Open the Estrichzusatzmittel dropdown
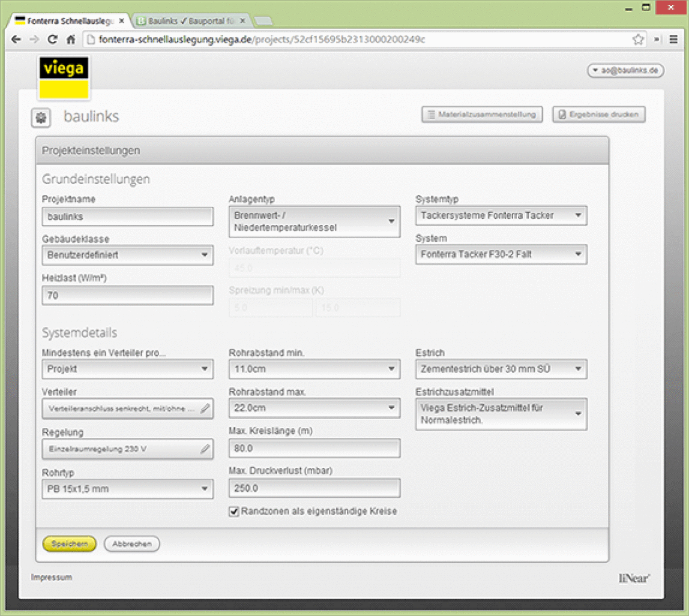Screen dimensions: 689x616 (501, 414)
